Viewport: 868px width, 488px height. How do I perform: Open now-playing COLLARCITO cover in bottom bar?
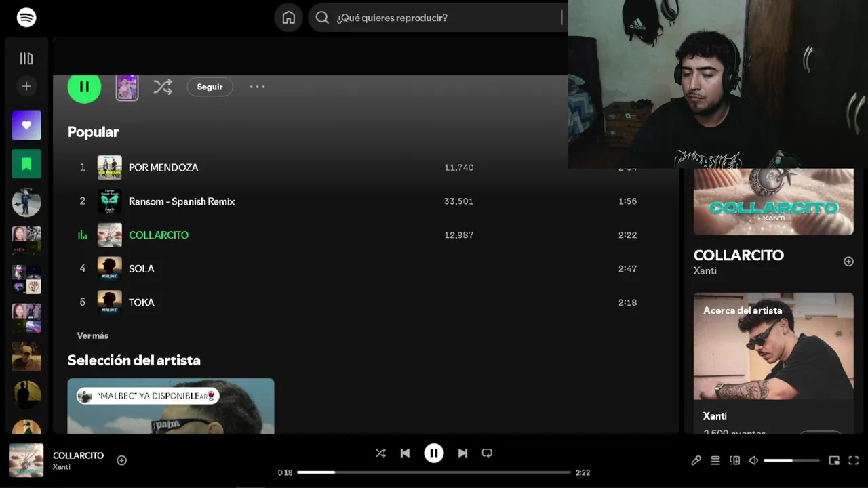26,460
